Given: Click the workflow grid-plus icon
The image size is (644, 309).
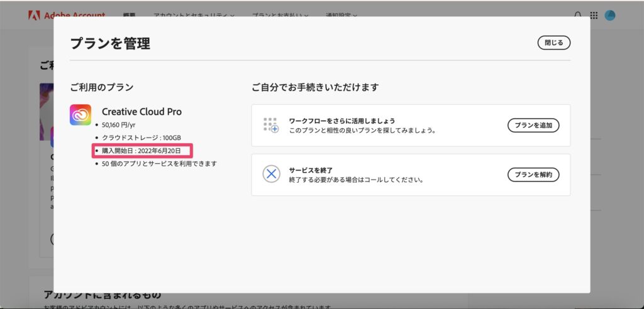Looking at the screenshot, I should coord(271,125).
